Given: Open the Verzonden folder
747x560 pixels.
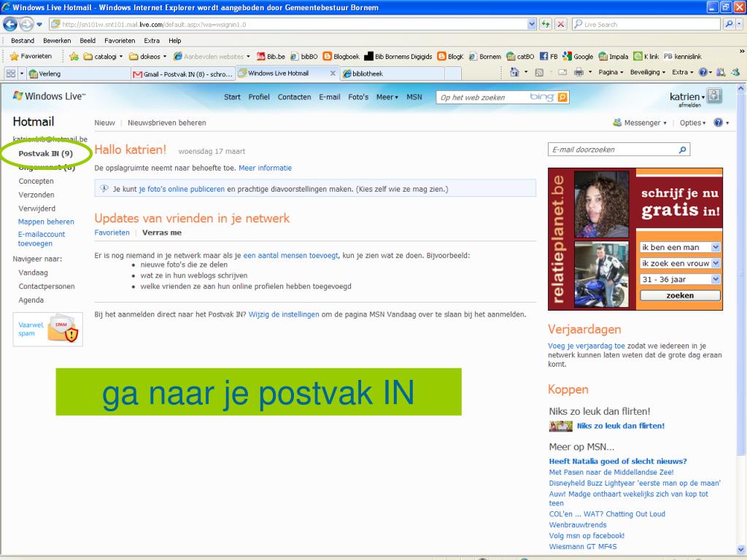Looking at the screenshot, I should [x=36, y=195].
